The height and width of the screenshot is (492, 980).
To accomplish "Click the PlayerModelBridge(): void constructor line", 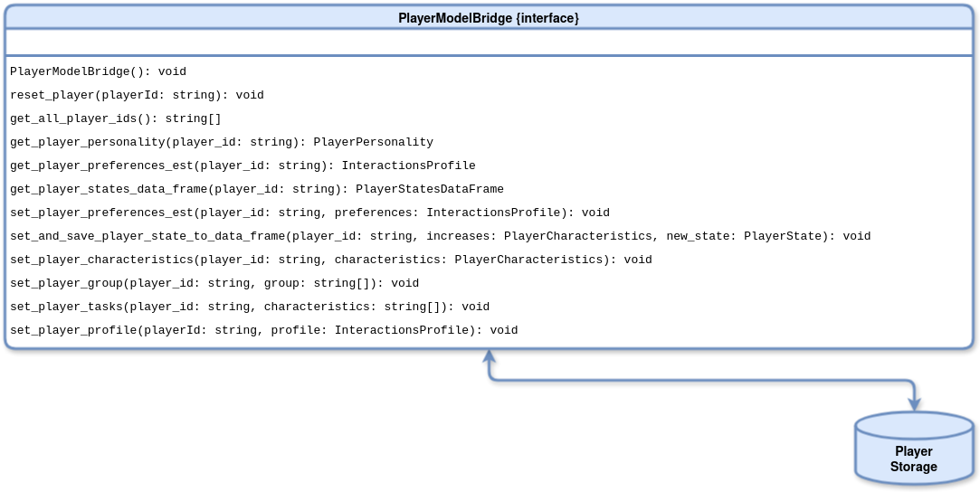I will [98, 71].
